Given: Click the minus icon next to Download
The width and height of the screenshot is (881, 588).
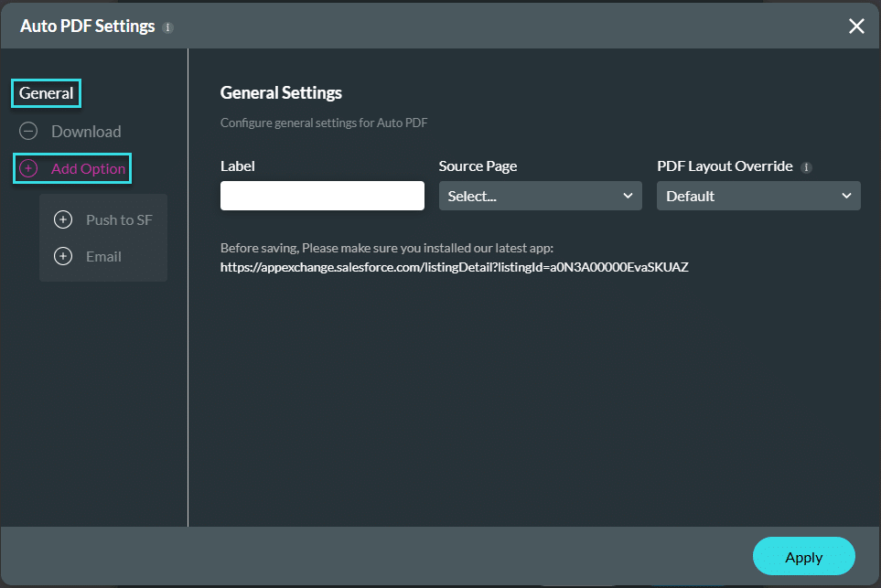Looking at the screenshot, I should pyautogui.click(x=28, y=132).
